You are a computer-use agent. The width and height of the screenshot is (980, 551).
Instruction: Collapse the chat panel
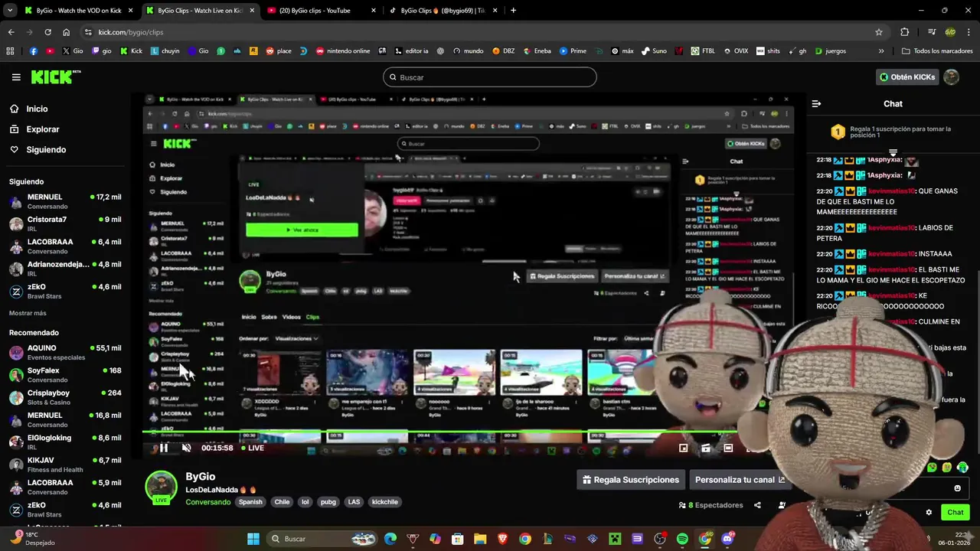(816, 104)
